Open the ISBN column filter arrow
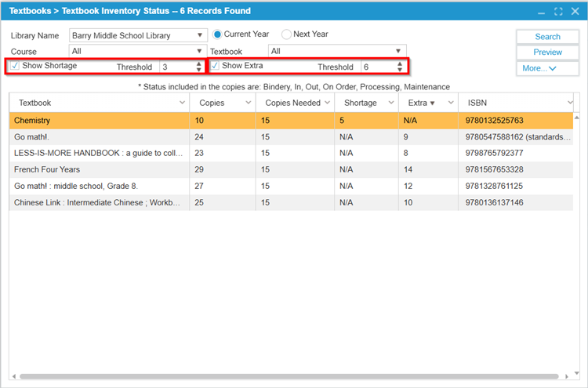 [570, 103]
